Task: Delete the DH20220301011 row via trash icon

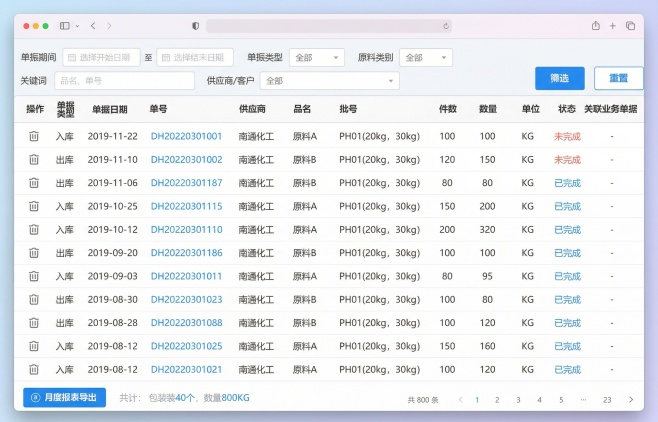Action: [x=34, y=276]
